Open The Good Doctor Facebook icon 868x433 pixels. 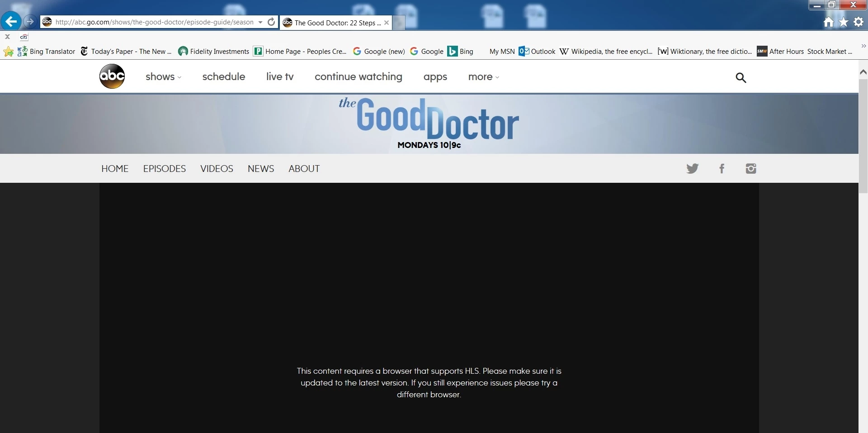[x=722, y=169]
